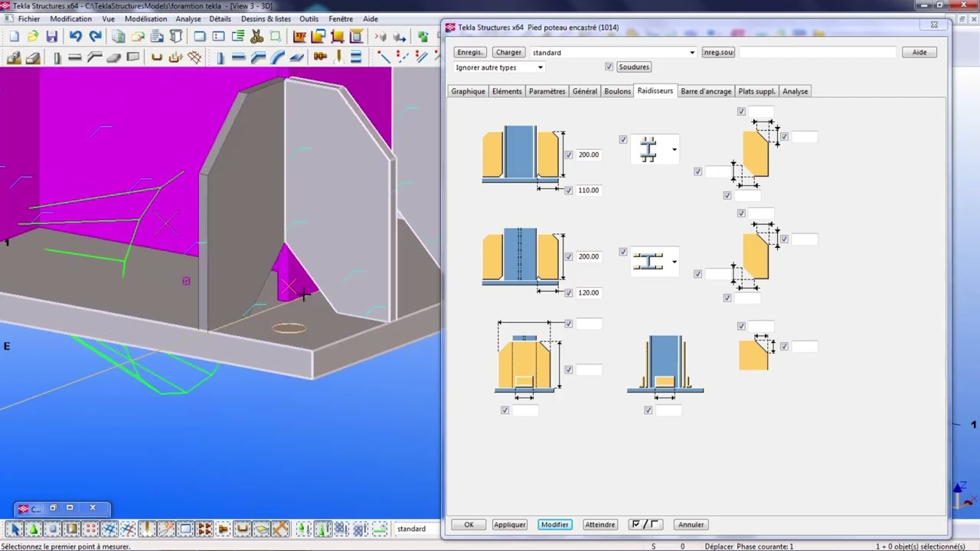Image resolution: width=980 pixels, height=551 pixels.
Task: Click the XYZ work plane icon
Action: 299,36
